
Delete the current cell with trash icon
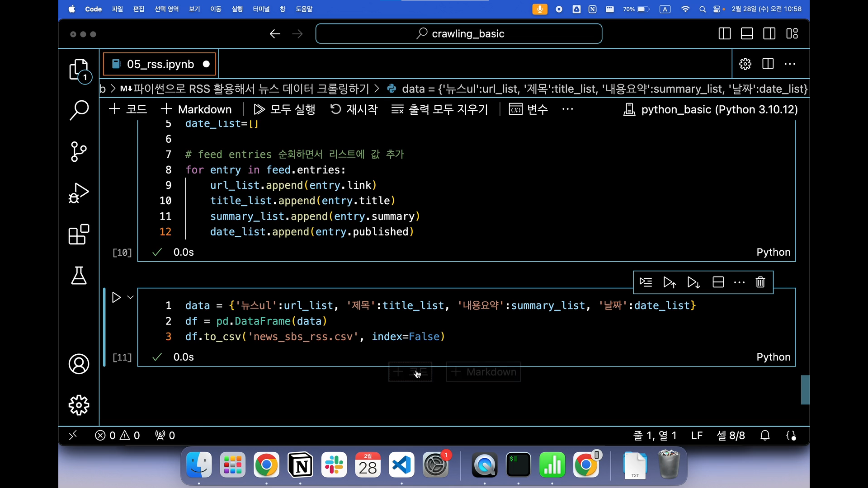point(760,282)
